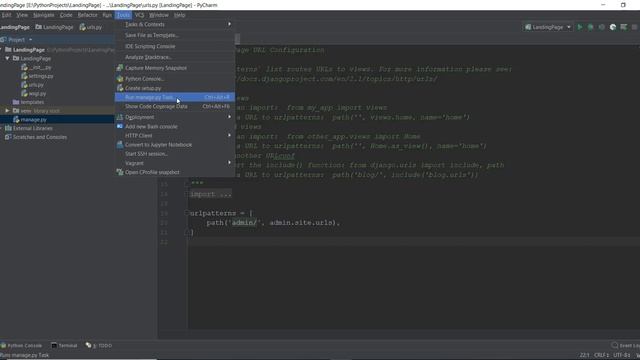
Task: Select root LandingPage project node
Action: [25, 50]
